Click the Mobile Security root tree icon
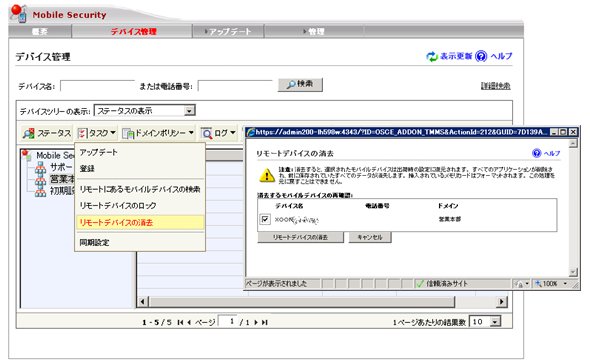The width and height of the screenshot is (590, 364). pos(27,155)
